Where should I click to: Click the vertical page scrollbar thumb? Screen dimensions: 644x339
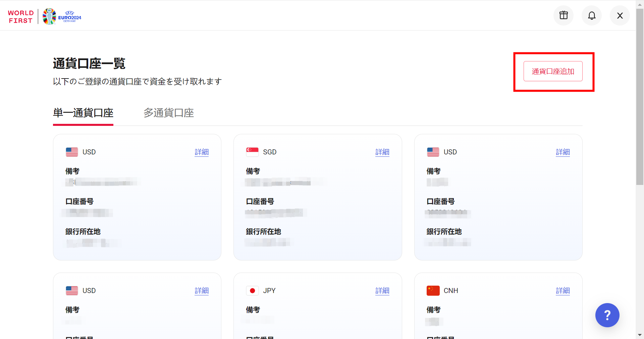[640, 97]
